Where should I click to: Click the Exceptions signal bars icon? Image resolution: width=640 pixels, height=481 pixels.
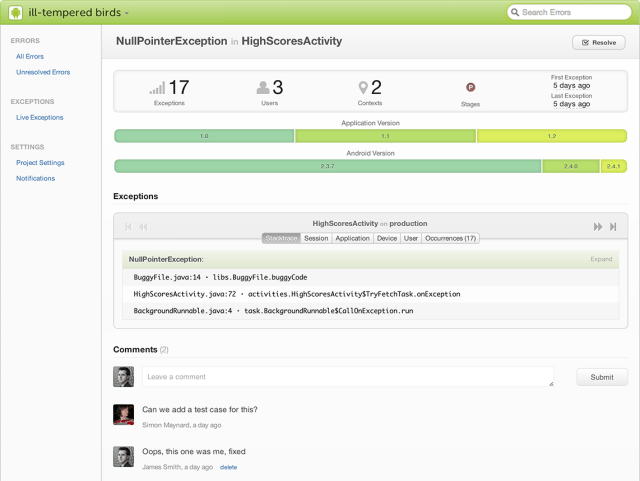pyautogui.click(x=157, y=88)
